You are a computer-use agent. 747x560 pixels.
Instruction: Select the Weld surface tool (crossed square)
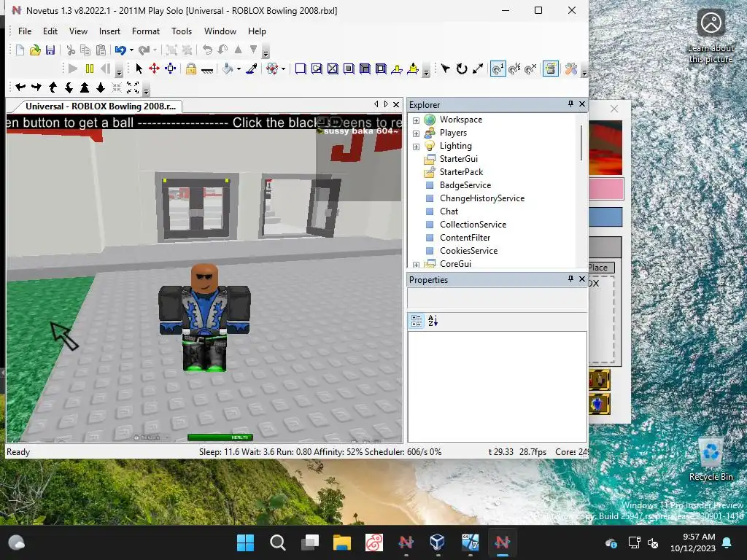333,69
